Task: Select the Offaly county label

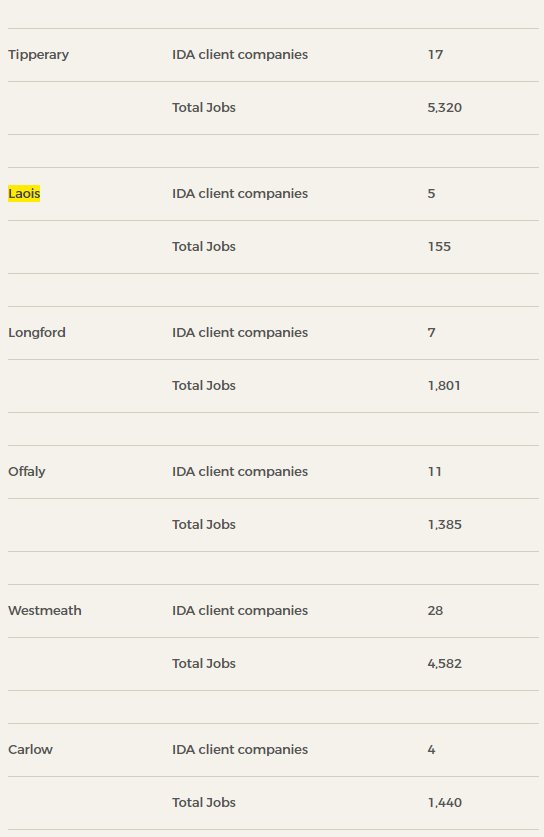Action: 27,471
